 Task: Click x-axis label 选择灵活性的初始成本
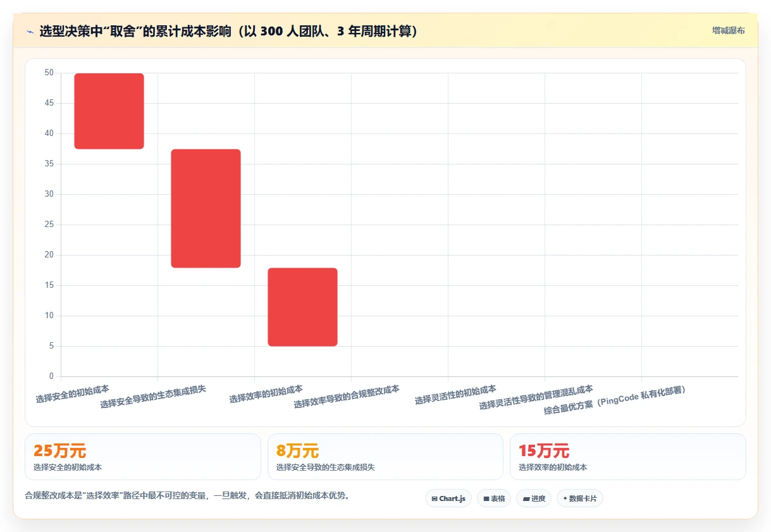point(455,395)
